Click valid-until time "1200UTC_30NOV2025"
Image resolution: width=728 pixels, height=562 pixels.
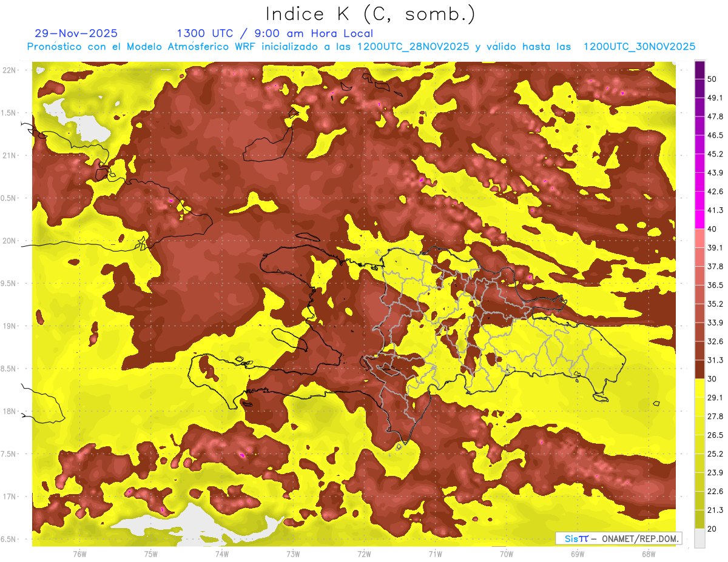(x=639, y=47)
